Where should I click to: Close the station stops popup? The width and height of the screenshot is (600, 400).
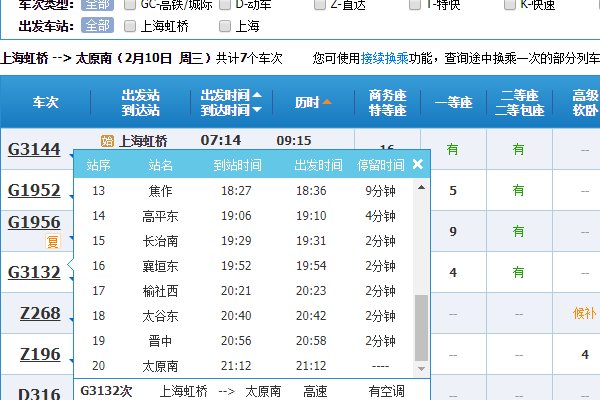[418, 164]
